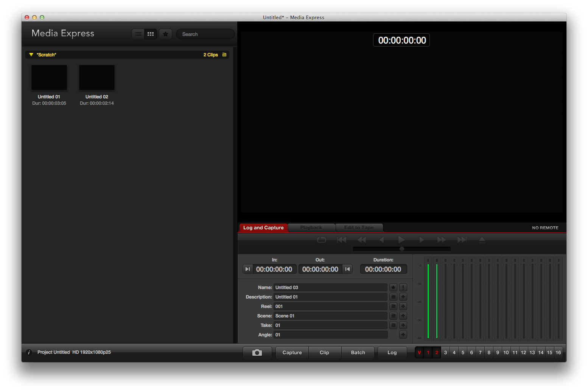The width and height of the screenshot is (588, 392).
Task: Click the Clip button
Action: (325, 353)
